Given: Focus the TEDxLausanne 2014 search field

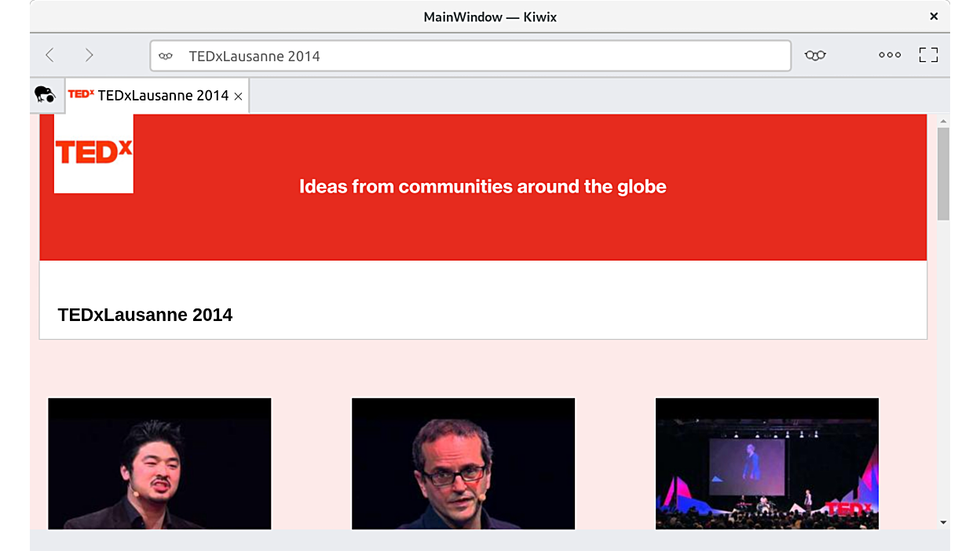Looking at the screenshot, I should (x=471, y=56).
